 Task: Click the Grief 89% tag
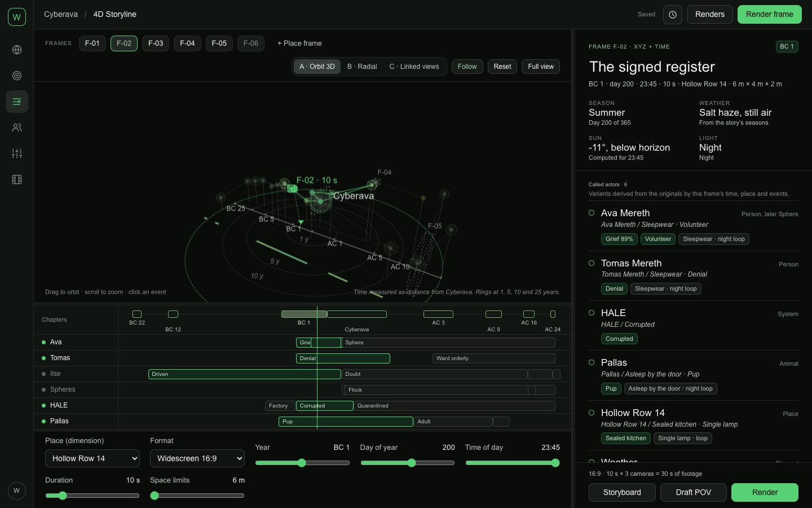[619, 239]
